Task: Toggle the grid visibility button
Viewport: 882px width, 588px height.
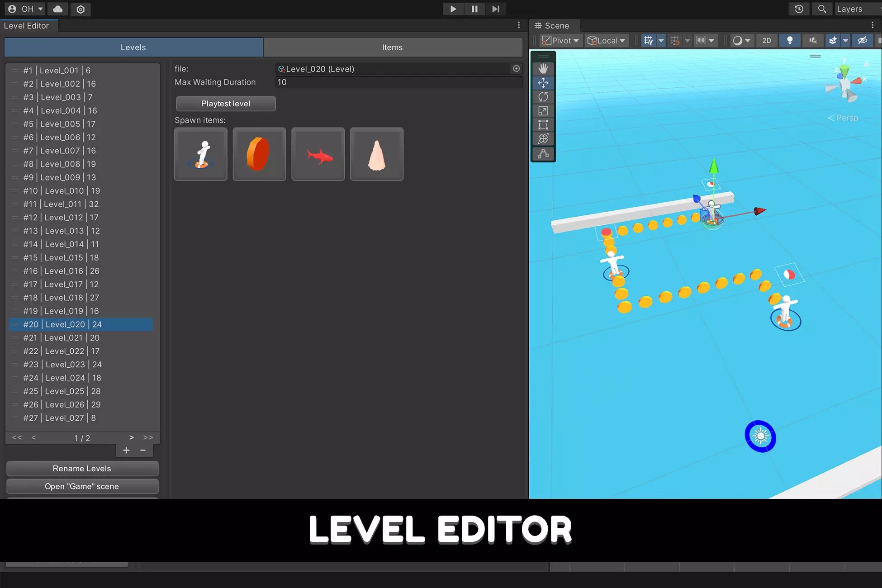Action: point(649,41)
